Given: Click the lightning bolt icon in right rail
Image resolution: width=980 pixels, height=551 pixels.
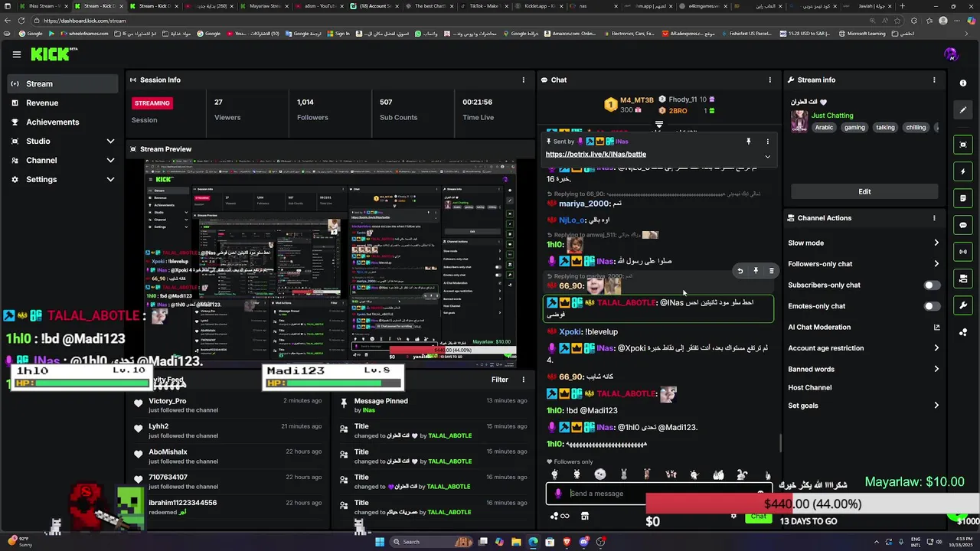Looking at the screenshot, I should (x=963, y=171).
